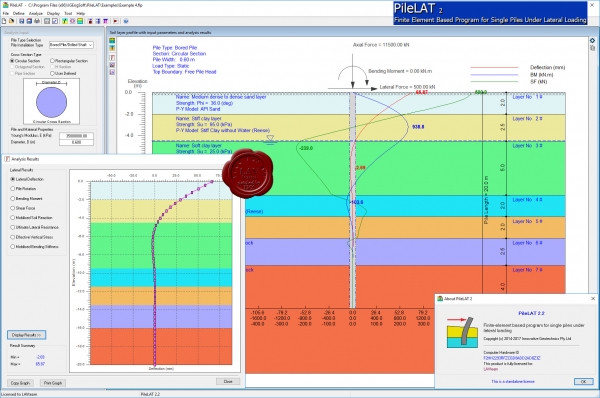600x398 pixels.
Task: Click the Print Graph button
Action: point(52,383)
